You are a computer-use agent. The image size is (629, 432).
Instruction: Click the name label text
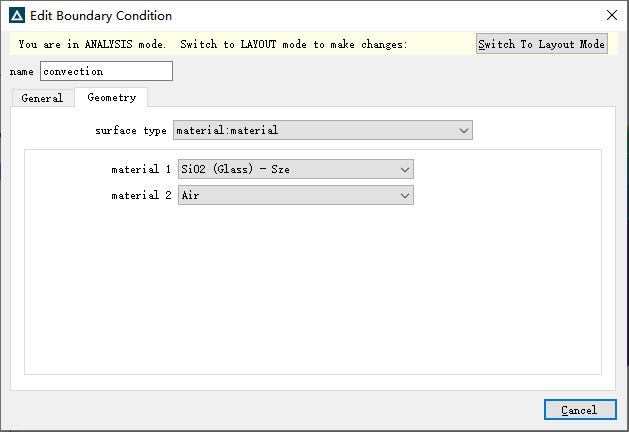[x=22, y=71]
